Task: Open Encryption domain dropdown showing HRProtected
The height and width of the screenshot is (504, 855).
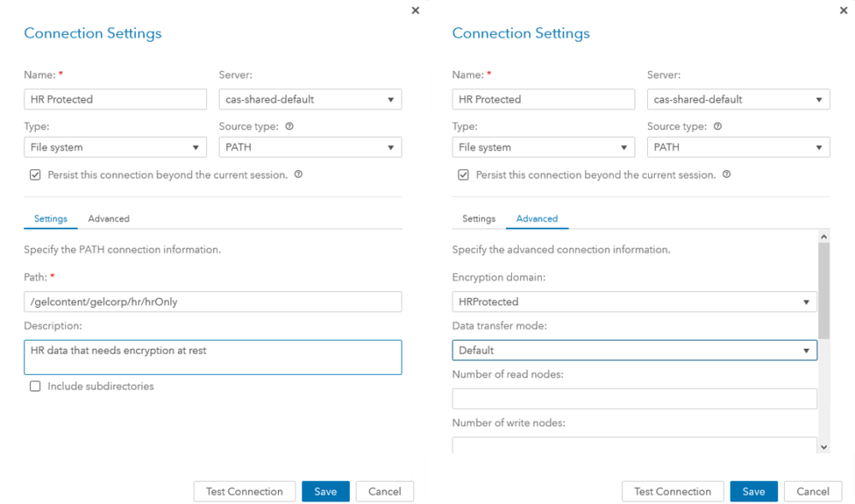Action: [x=634, y=301]
